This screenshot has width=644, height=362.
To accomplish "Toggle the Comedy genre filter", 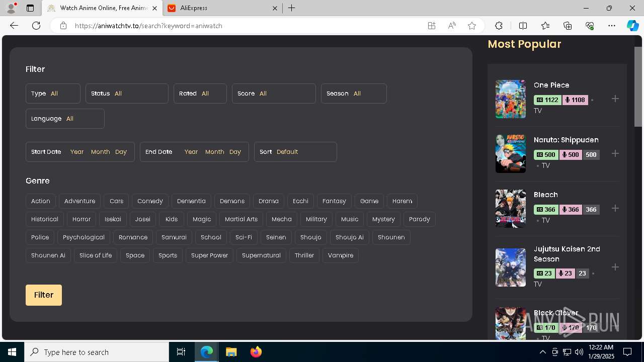I will [x=150, y=201].
